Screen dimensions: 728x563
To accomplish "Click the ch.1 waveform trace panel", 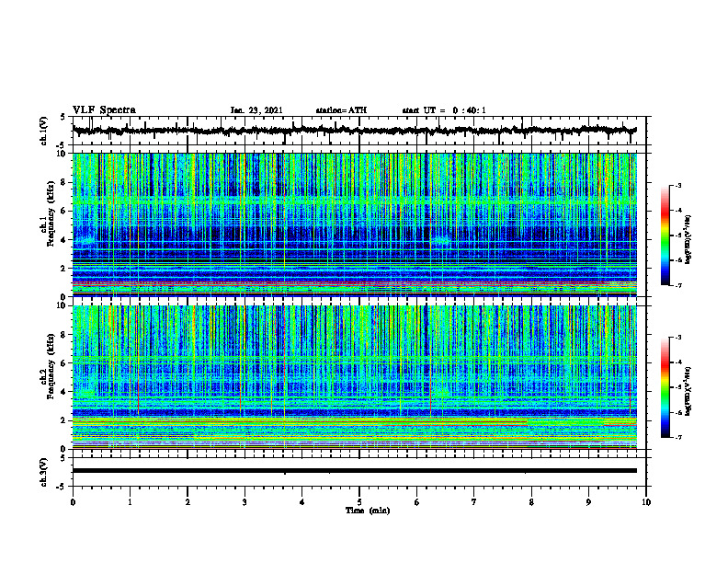I will (x=359, y=131).
